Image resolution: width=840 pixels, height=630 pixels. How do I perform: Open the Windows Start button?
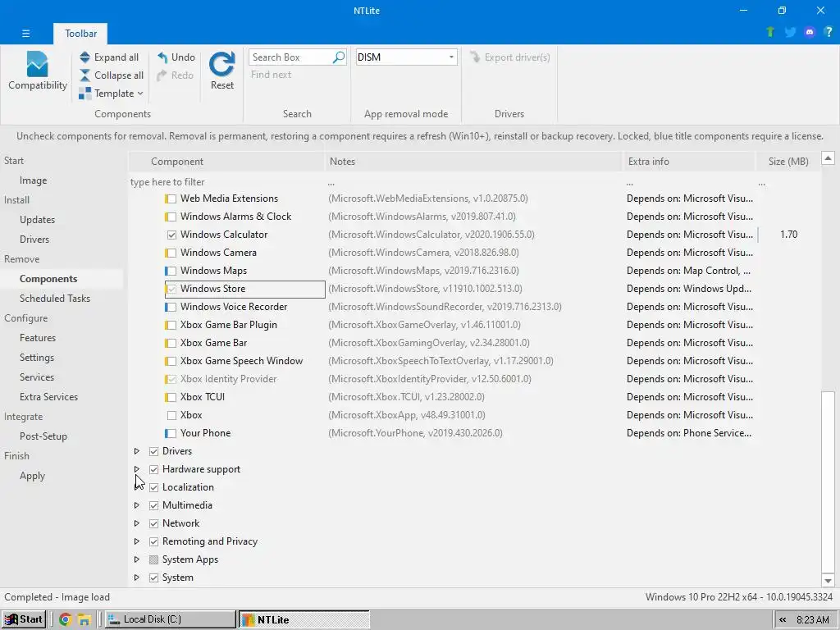(x=24, y=619)
